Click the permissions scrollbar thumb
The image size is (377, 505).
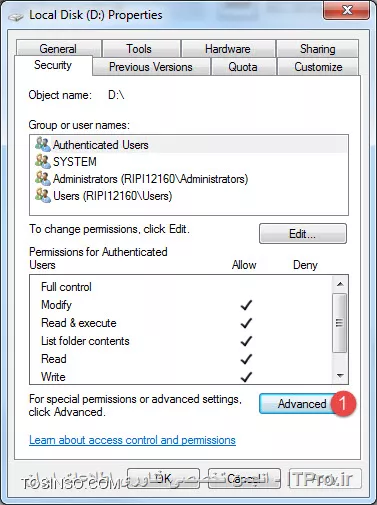point(340,323)
